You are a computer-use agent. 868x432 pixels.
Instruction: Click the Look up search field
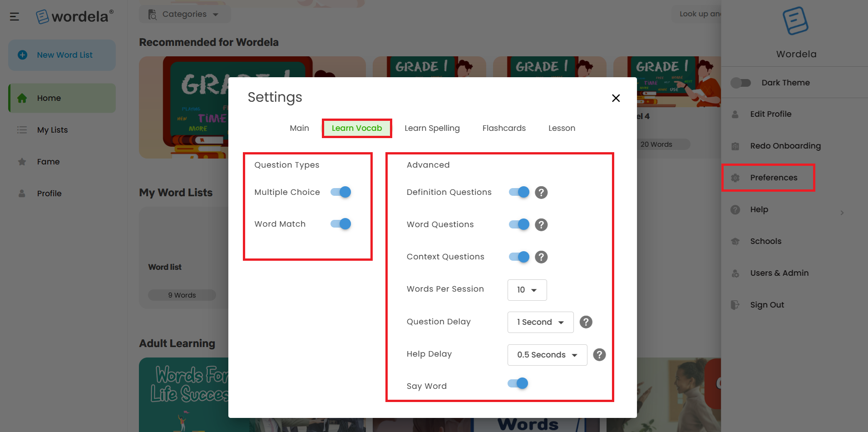pos(696,14)
